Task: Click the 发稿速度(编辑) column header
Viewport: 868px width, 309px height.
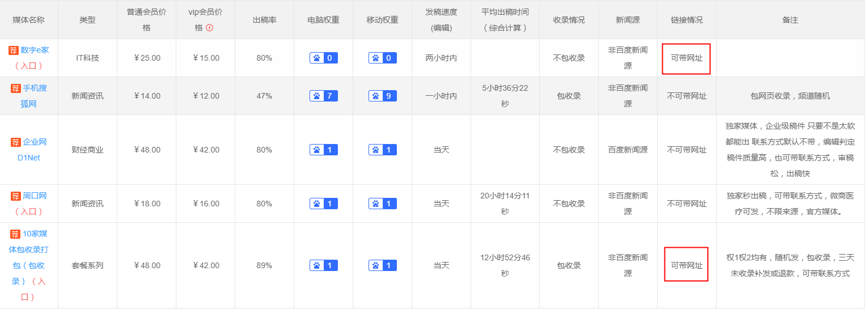Action: (441, 20)
